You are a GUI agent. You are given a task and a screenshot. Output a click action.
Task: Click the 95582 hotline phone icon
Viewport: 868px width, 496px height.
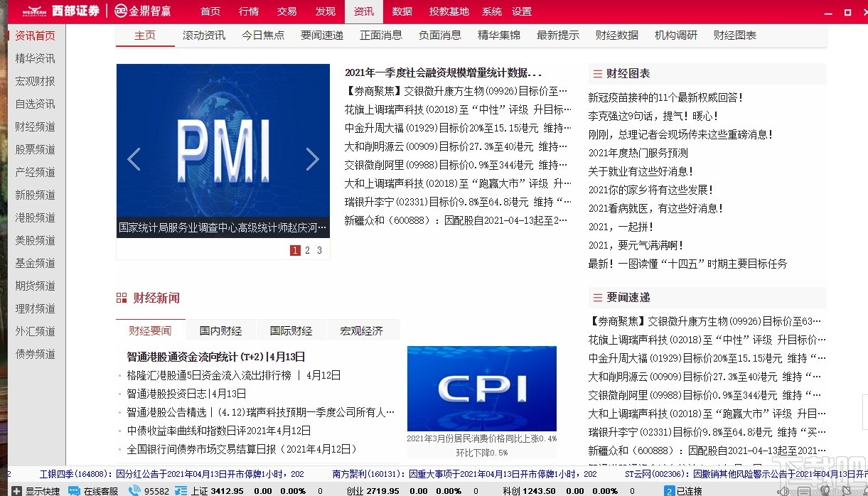(x=134, y=490)
